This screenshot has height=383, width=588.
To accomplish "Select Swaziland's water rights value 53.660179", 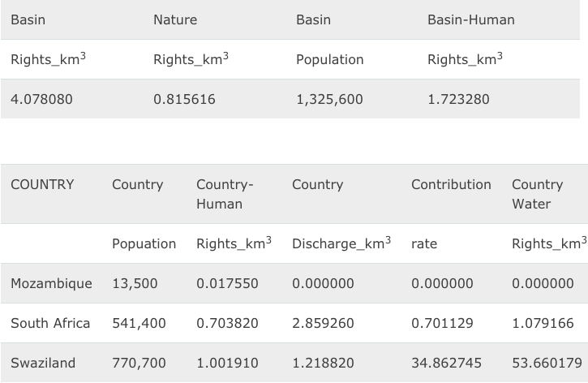I will (x=547, y=363).
